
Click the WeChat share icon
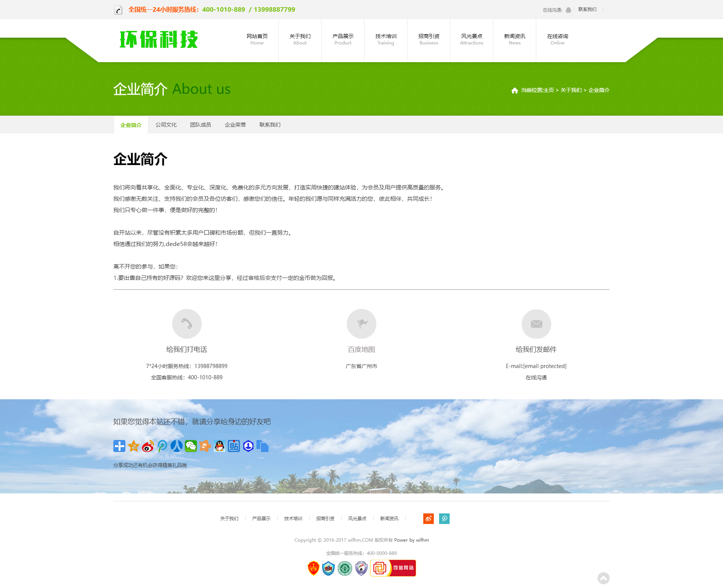(191, 446)
